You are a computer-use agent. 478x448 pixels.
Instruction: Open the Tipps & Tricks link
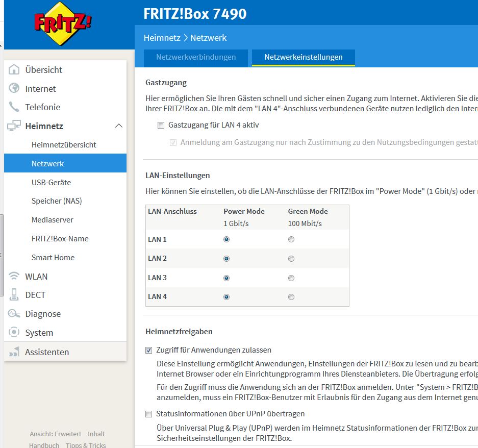coord(86,445)
